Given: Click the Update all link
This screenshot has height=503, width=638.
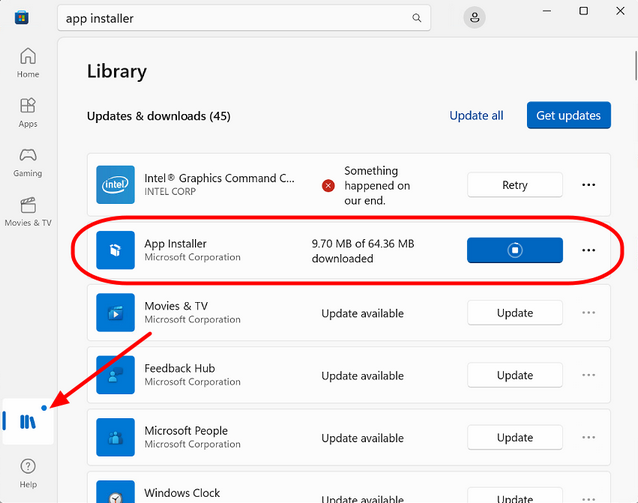Looking at the screenshot, I should coord(476,116).
